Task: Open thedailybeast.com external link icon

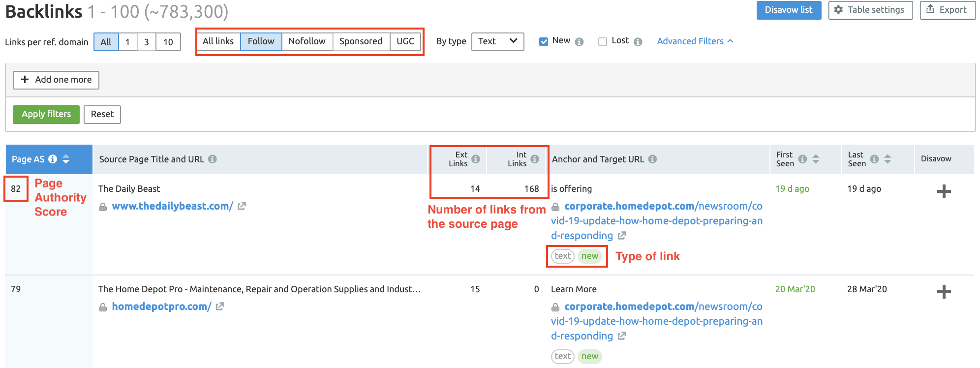Action: [242, 206]
